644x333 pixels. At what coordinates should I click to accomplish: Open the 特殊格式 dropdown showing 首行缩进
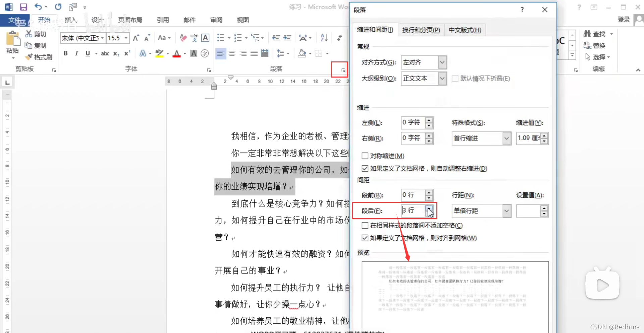(506, 138)
